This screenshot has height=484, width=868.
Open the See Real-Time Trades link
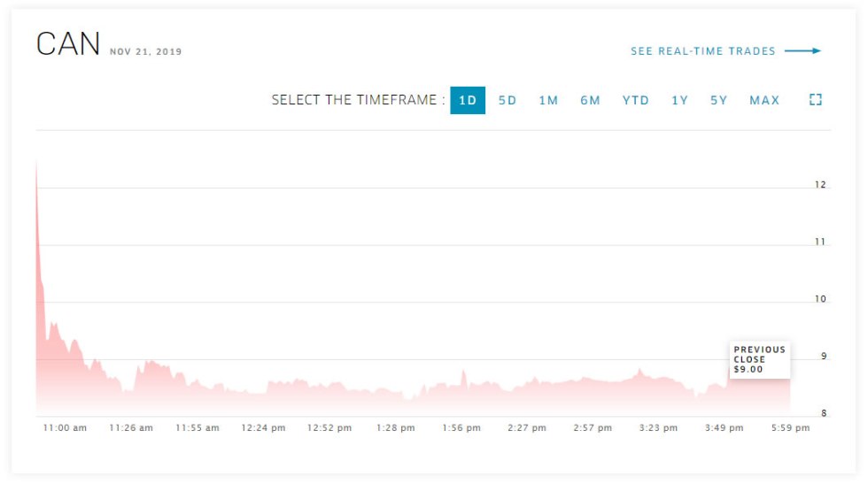pyautogui.click(x=702, y=51)
